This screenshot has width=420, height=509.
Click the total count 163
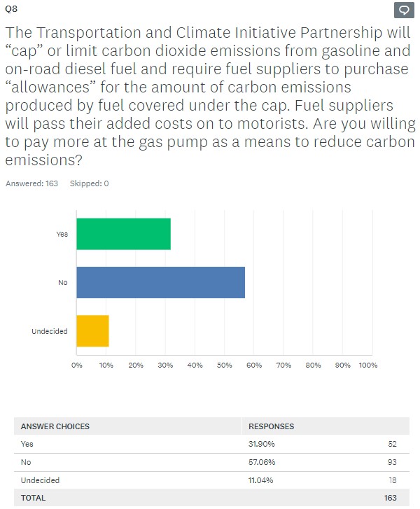(x=390, y=498)
